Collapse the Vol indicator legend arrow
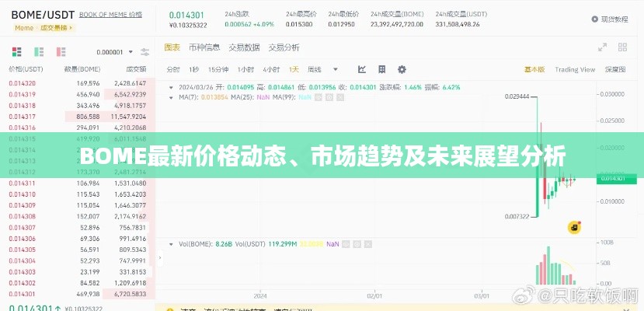Screen dimensions: 644x311 (x=171, y=244)
